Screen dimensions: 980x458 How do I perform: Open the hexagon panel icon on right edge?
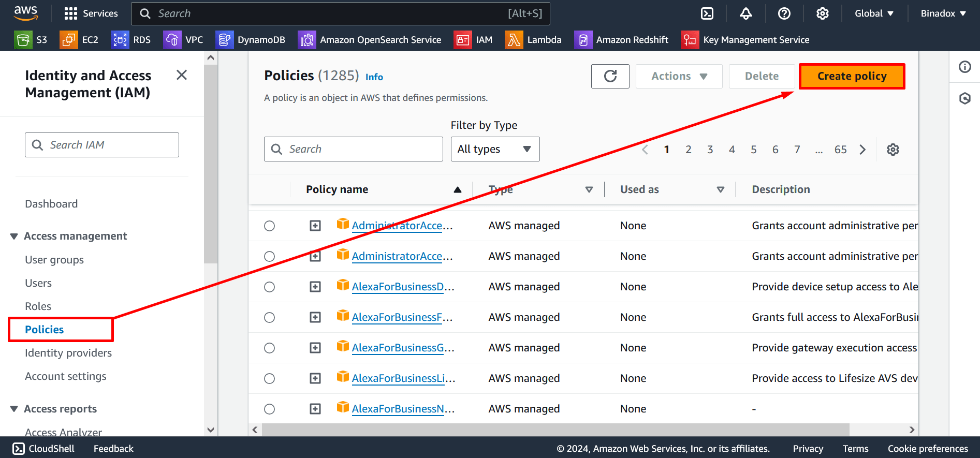click(965, 98)
